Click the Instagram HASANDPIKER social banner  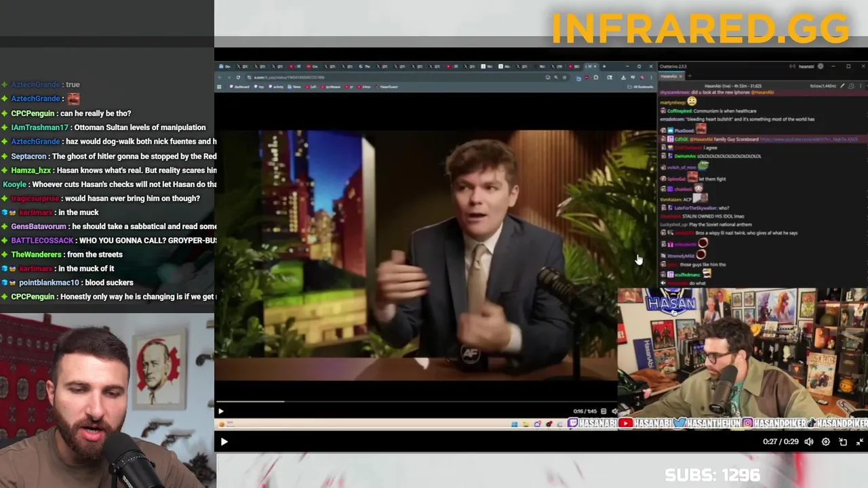tap(774, 424)
